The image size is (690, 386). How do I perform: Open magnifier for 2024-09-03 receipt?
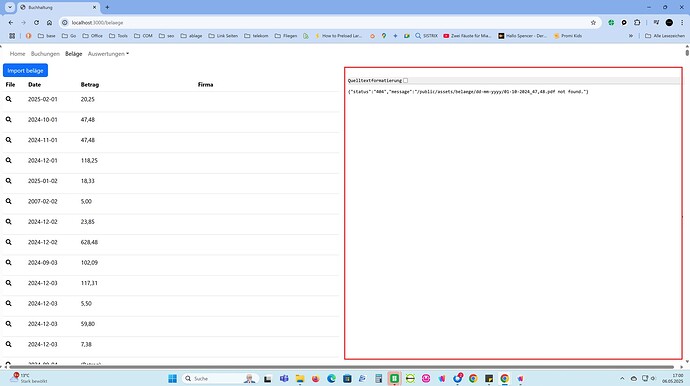click(8, 262)
